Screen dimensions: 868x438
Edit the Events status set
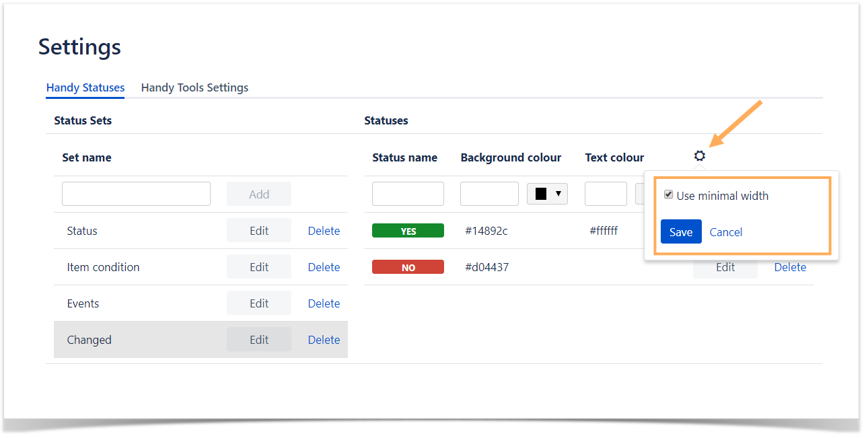259,303
